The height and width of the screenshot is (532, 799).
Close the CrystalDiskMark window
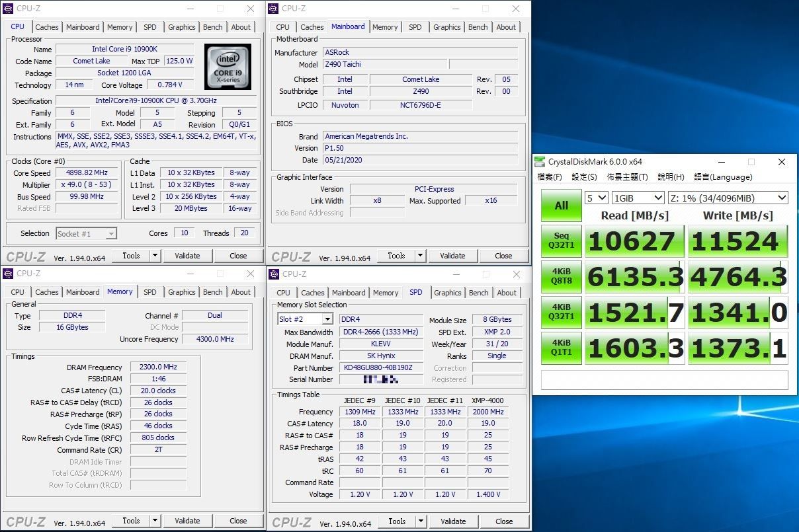[782, 162]
